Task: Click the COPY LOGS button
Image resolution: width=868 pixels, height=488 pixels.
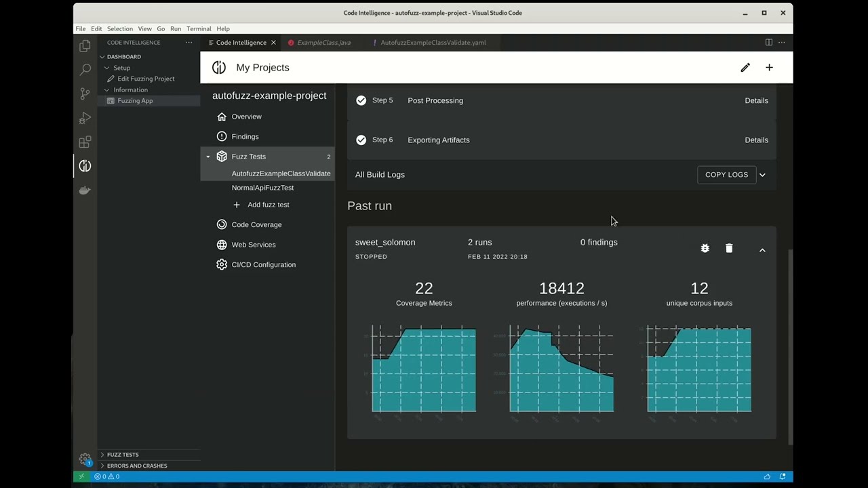Action: [726, 175]
